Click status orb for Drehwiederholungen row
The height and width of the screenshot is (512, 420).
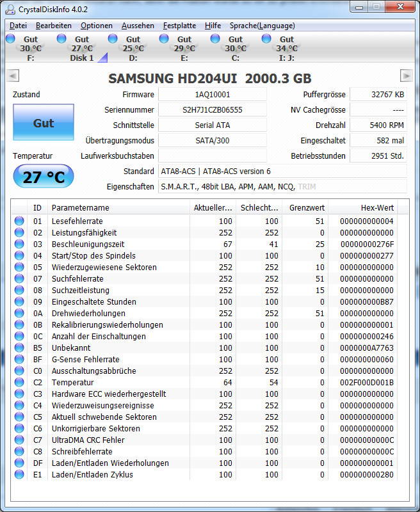click(x=19, y=313)
